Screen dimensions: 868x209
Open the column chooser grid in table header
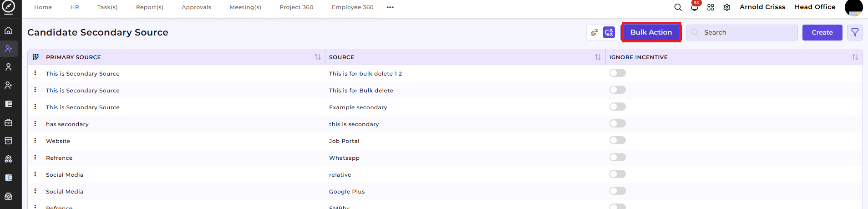tap(36, 57)
